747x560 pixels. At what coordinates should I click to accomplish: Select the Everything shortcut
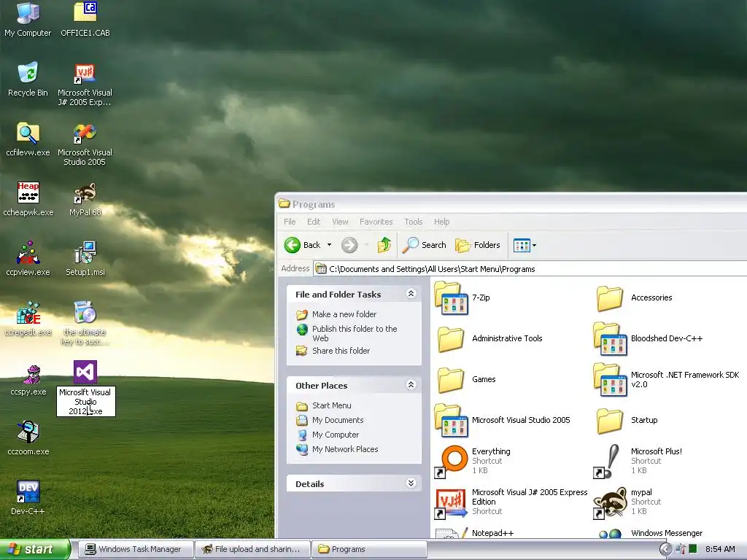[472, 461]
